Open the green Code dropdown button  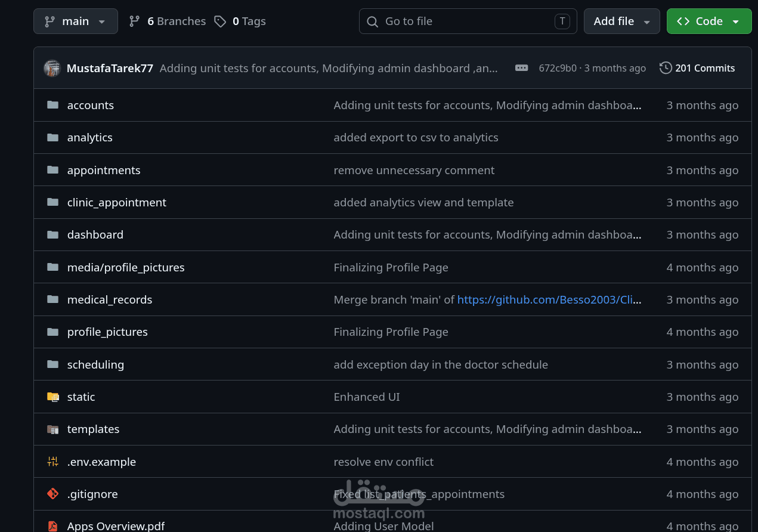point(709,21)
